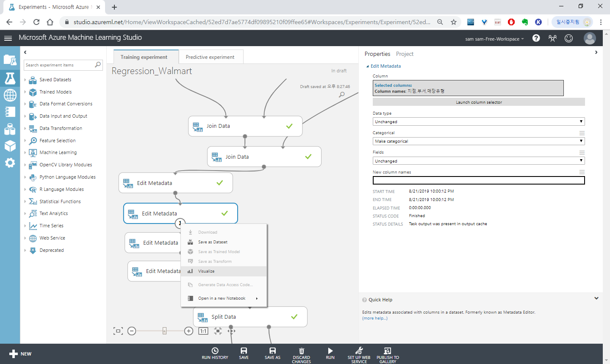Image resolution: width=610 pixels, height=364 pixels.
Task: Click the pan navigation arrows icon
Action: click(231, 331)
